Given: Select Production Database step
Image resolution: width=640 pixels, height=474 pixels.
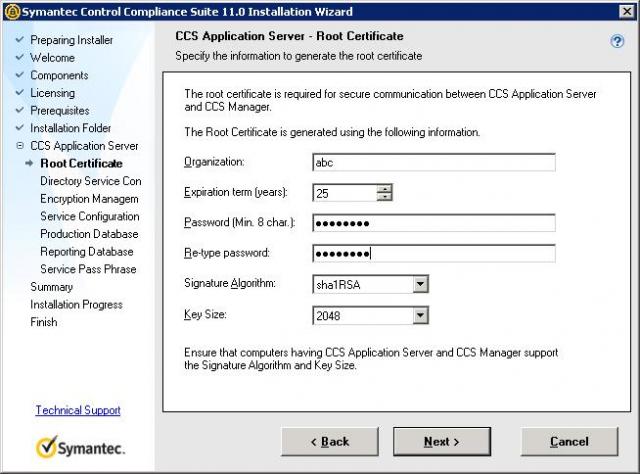Looking at the screenshot, I should pos(89,234).
